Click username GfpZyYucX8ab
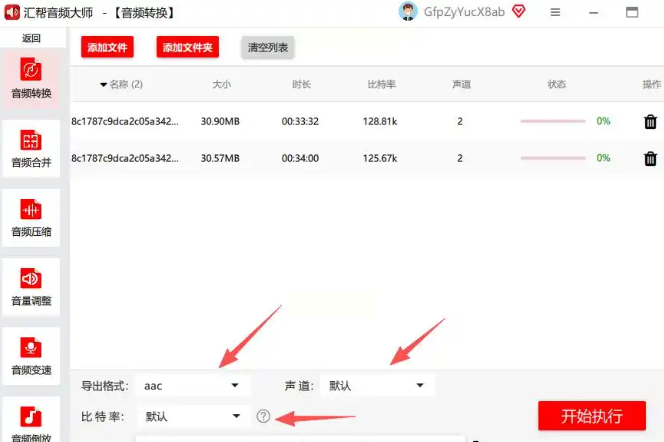664x442 pixels. click(x=464, y=12)
